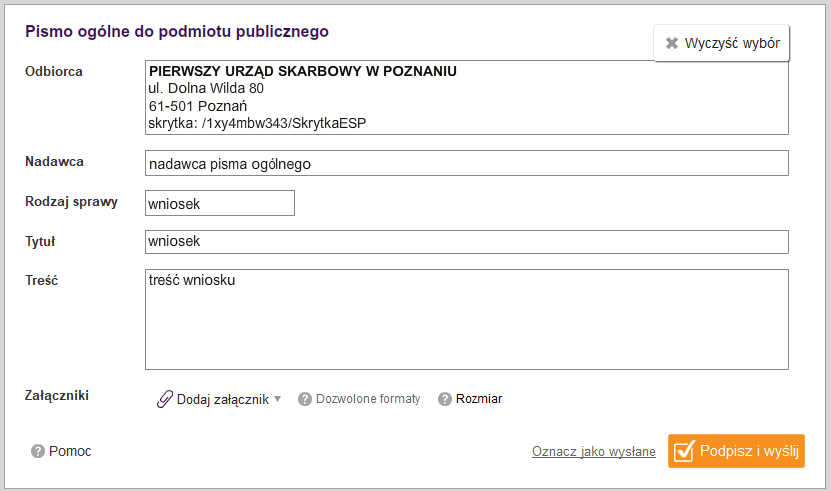831x491 pixels.
Task: Click the Pismo ogólne do podmiotu publicznego heading
Action: tap(177, 32)
